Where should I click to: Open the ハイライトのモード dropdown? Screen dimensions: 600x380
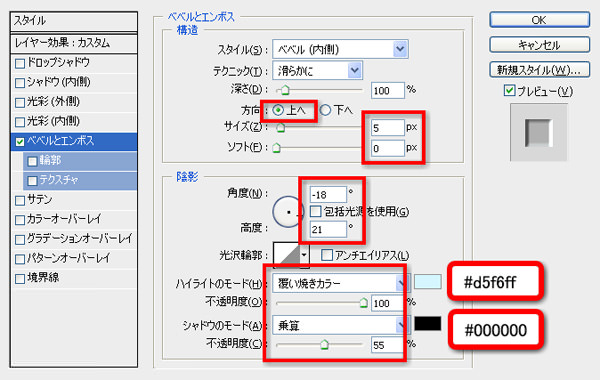point(339,284)
